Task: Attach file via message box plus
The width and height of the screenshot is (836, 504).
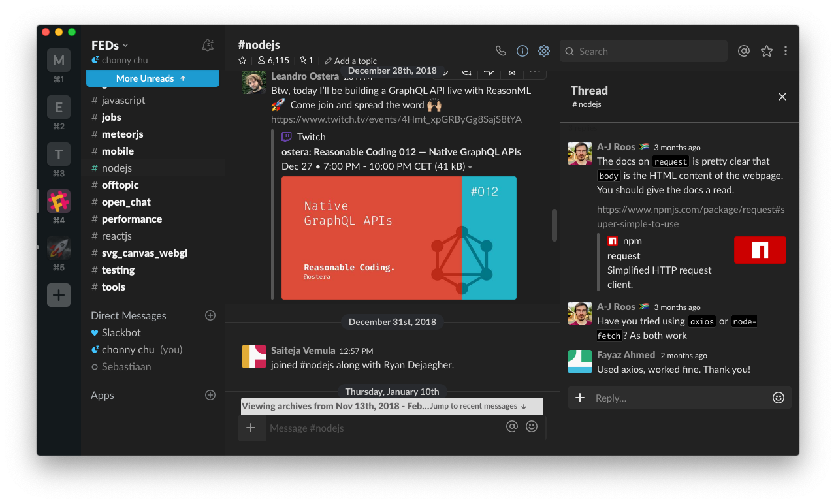Action: (x=251, y=428)
